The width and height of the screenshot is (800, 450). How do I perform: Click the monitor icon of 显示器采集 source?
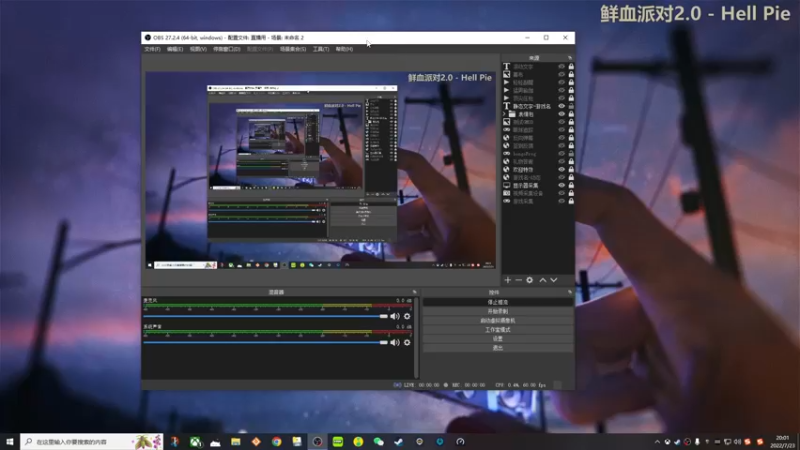click(x=507, y=185)
